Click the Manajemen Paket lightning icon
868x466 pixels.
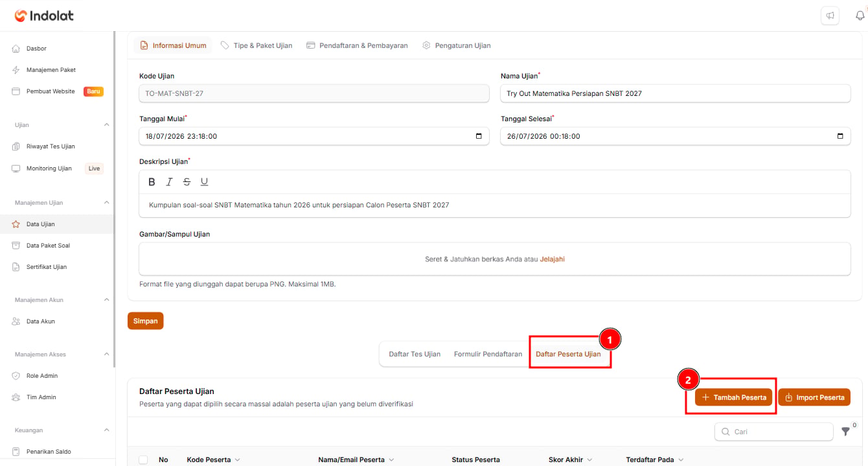[x=16, y=70]
